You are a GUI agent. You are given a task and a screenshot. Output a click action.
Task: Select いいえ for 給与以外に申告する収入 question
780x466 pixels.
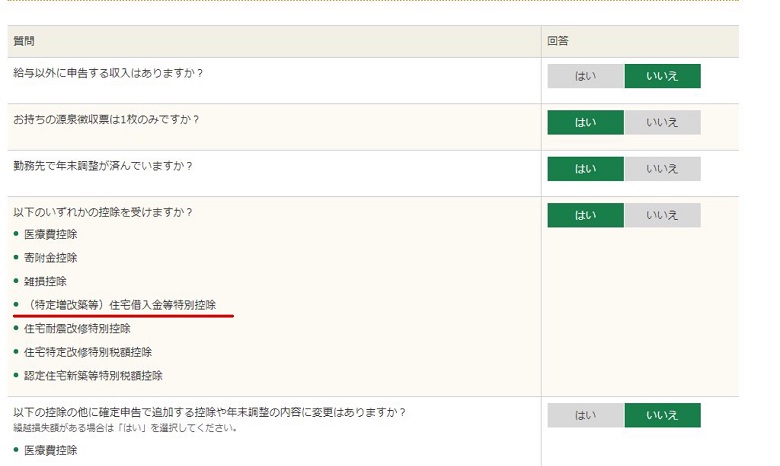tap(662, 76)
